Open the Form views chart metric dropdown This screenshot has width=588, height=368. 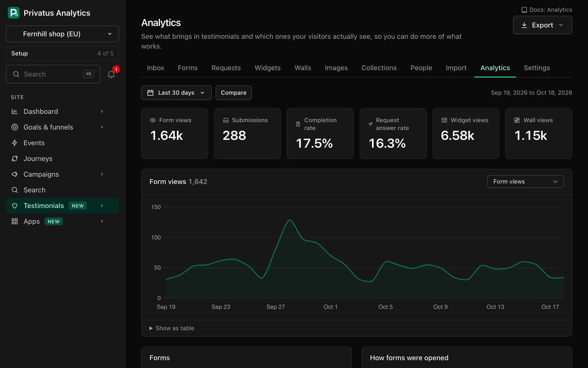click(x=525, y=182)
